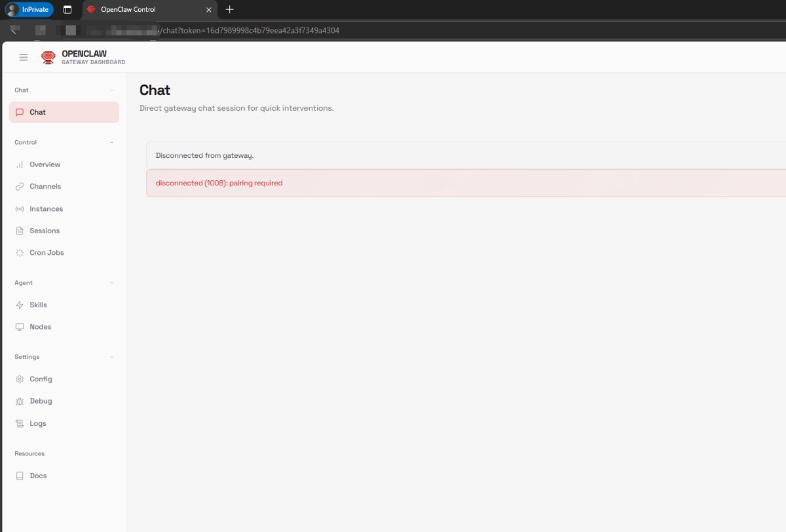This screenshot has width=786, height=532.
Task: Open the Sessions document icon
Action: (x=20, y=231)
